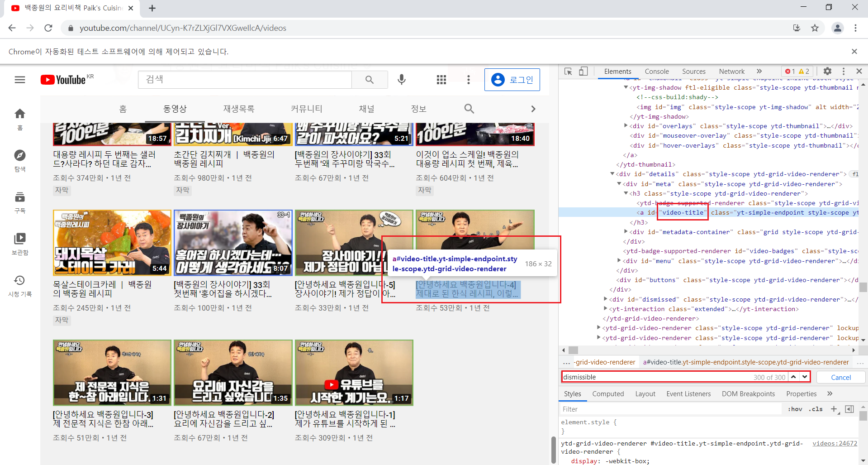This screenshot has width=868, height=465.
Task: Add a new style rule plus icon
Action: tap(835, 409)
